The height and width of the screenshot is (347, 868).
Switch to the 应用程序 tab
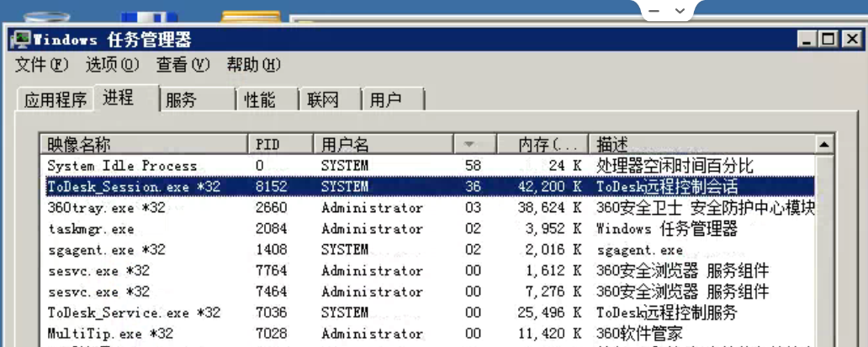coord(56,100)
